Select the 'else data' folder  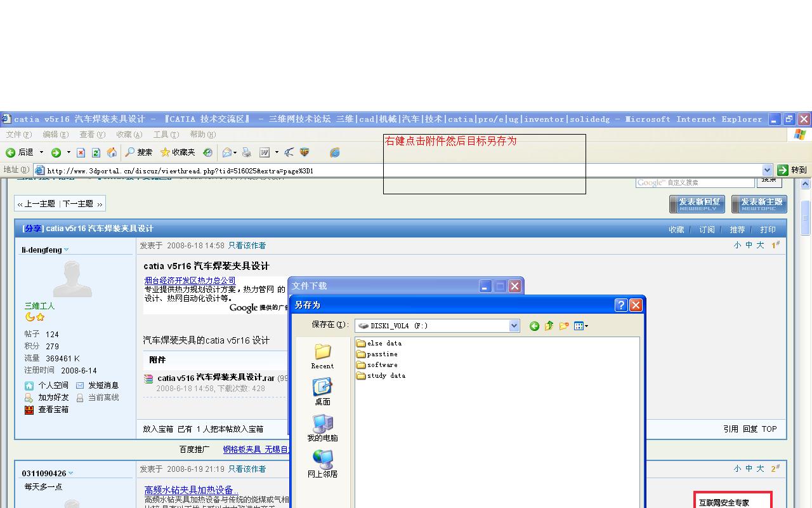click(x=379, y=344)
